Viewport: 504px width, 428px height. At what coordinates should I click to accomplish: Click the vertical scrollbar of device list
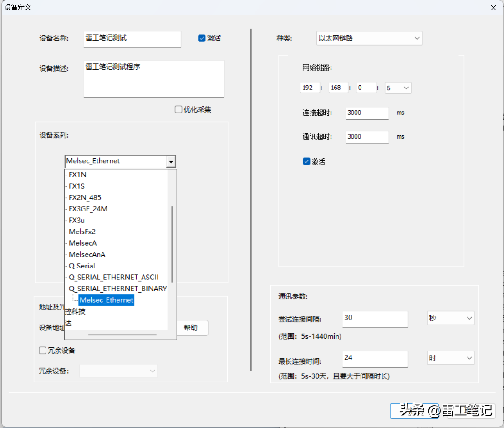coord(172,244)
